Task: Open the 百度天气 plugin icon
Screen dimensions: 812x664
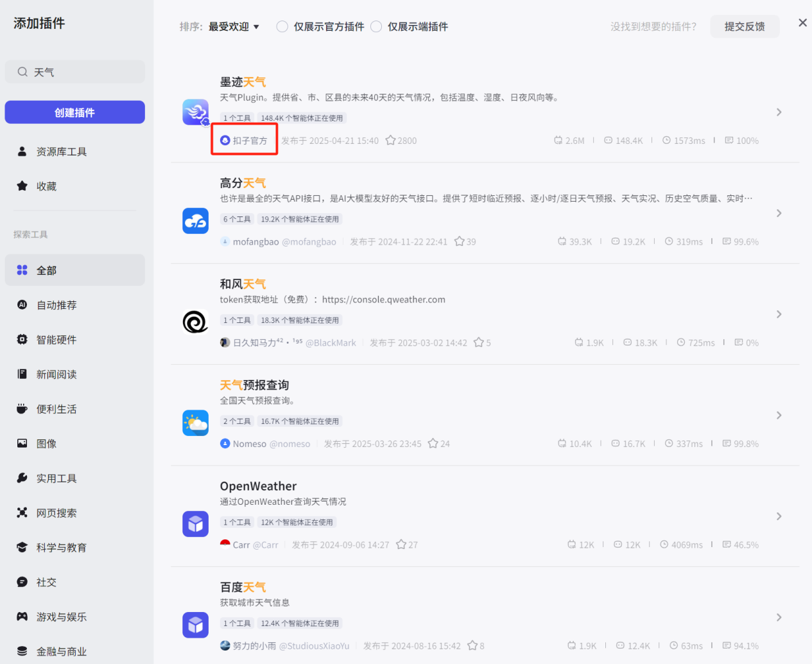Action: tap(195, 625)
